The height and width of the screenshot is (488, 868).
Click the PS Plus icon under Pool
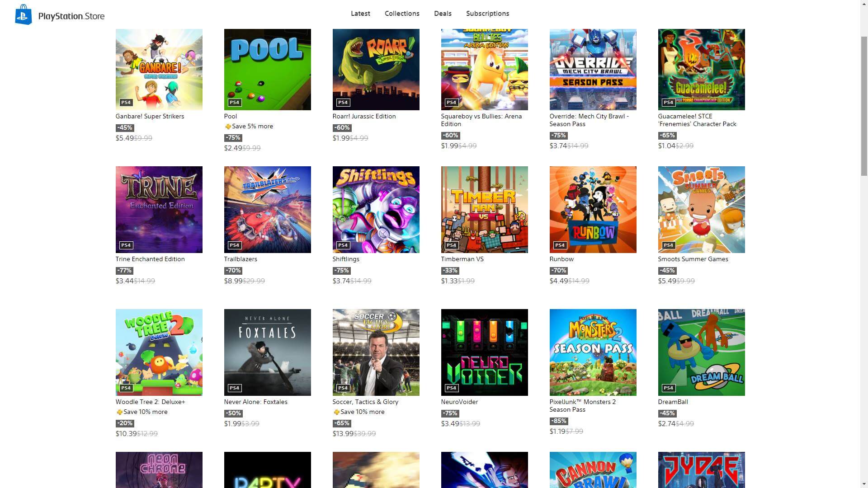pos(228,127)
